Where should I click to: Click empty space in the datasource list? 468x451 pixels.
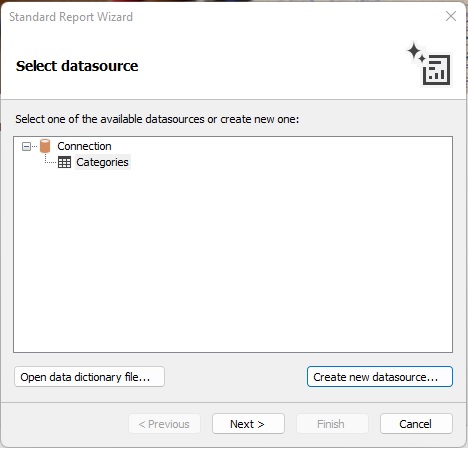[x=233, y=260]
